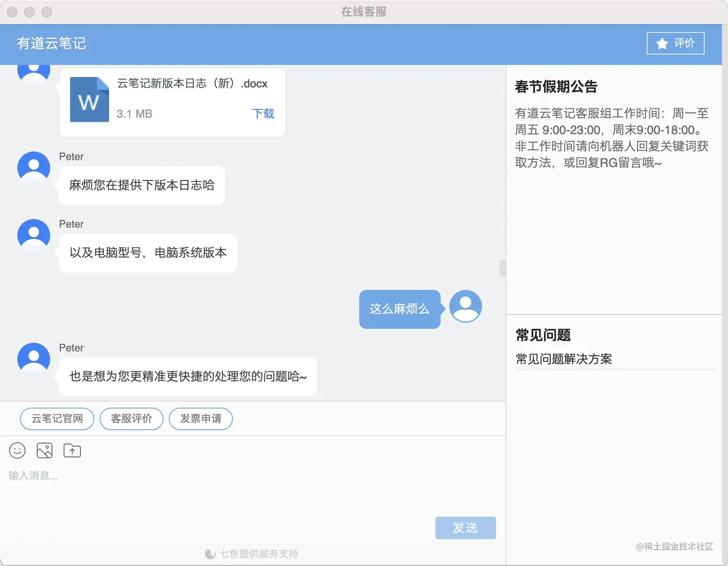728x566 pixels.
Task: Open 常见问题解决方案 link
Action: (564, 359)
